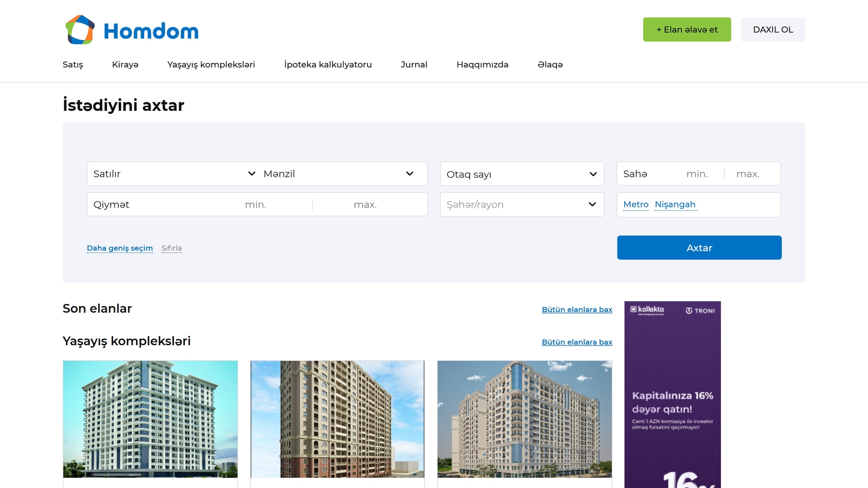The image size is (868, 488).
Task: Click the DAXIL OL login button
Action: pos(773,29)
